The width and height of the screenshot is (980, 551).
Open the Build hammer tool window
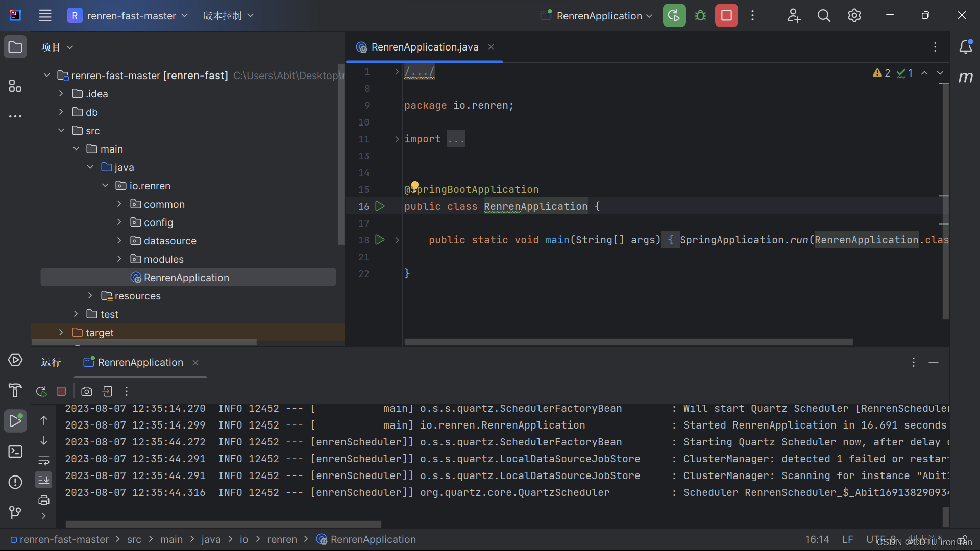[15, 390]
